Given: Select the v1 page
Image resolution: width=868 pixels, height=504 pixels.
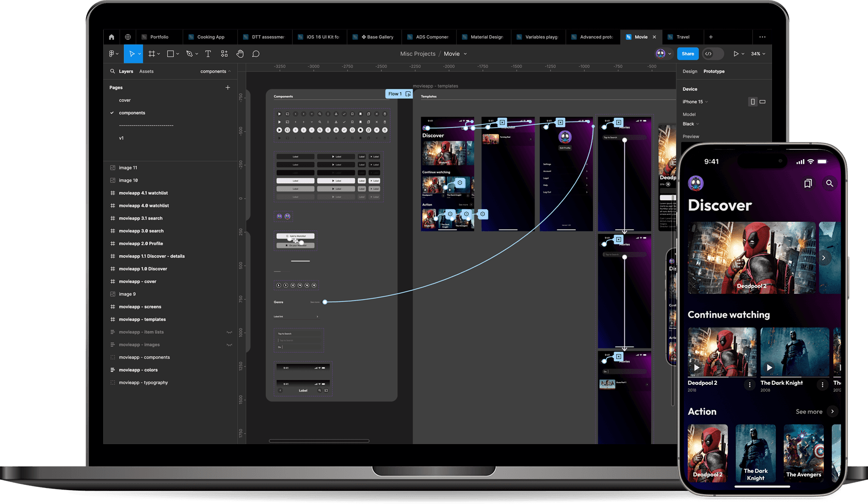Looking at the screenshot, I should (x=121, y=138).
